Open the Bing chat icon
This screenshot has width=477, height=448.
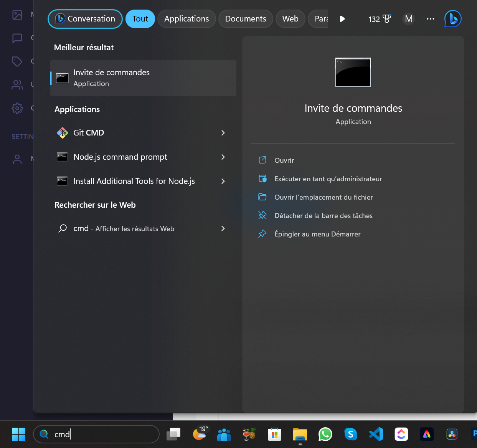click(x=452, y=19)
